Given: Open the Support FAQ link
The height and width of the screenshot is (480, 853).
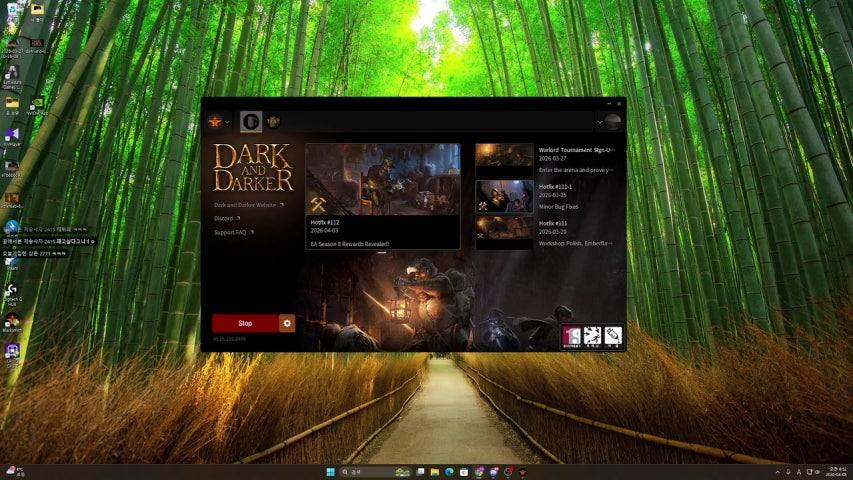Looking at the screenshot, I should 232,232.
